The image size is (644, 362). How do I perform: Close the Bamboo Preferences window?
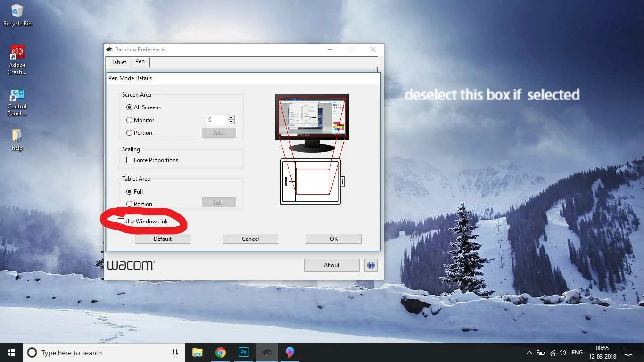click(373, 49)
